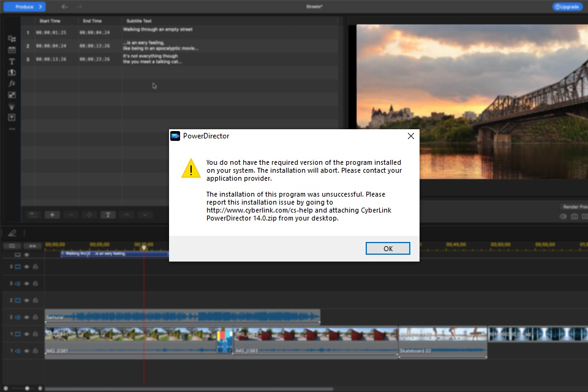Expand more rooms via the three dots
Image resolution: width=588 pixels, height=392 pixels.
coord(12,129)
